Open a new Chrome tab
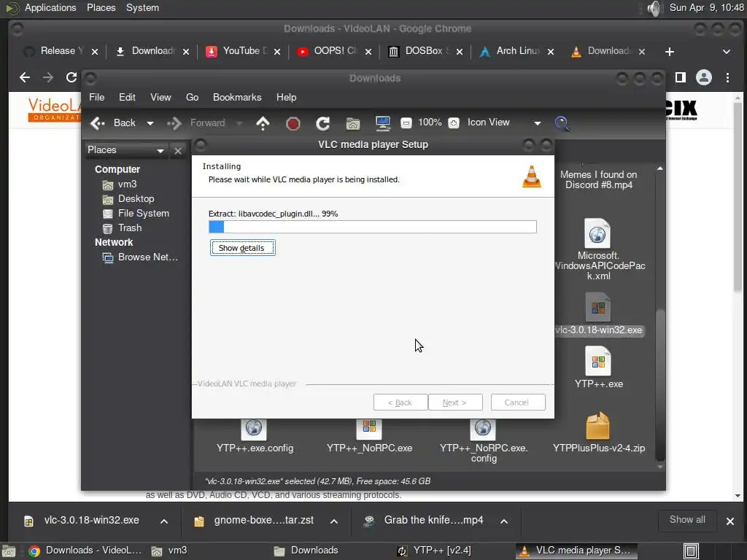Image resolution: width=747 pixels, height=560 pixels. (670, 52)
